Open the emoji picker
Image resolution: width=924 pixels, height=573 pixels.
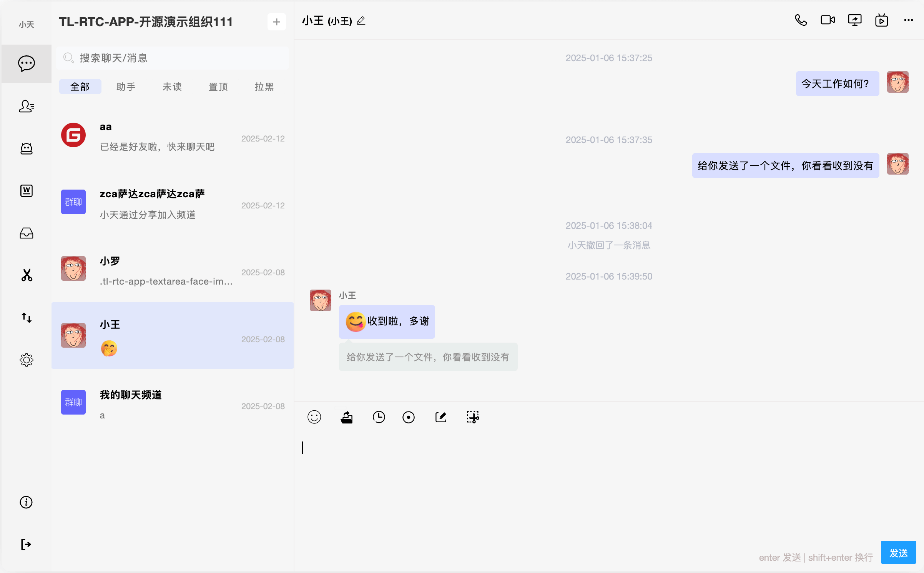click(314, 417)
